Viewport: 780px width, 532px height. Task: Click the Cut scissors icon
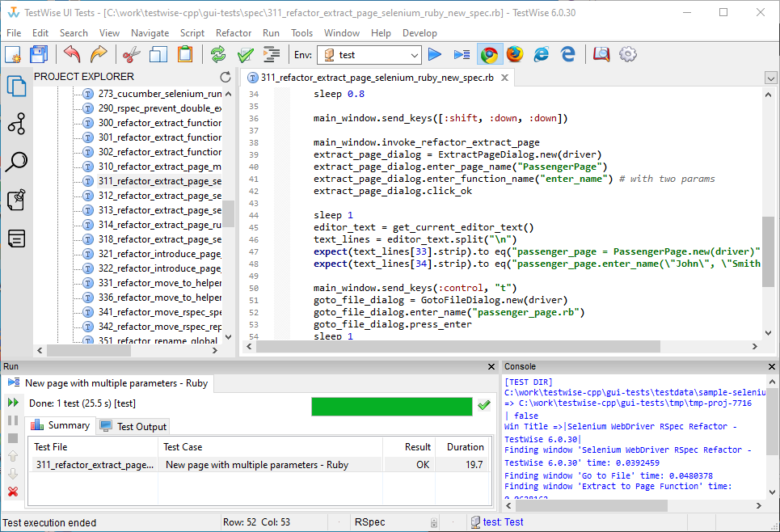click(x=131, y=54)
